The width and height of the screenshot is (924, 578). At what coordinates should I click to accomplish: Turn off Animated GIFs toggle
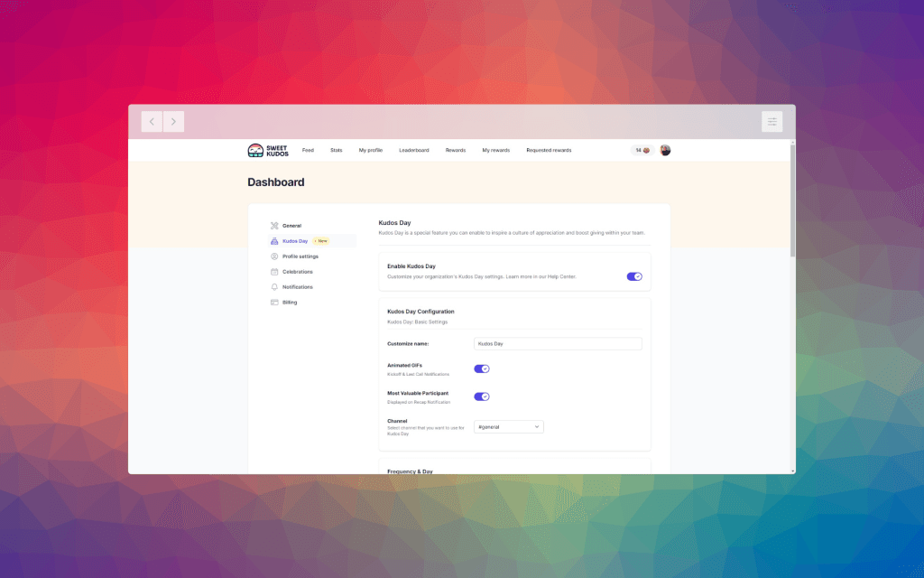(x=482, y=368)
